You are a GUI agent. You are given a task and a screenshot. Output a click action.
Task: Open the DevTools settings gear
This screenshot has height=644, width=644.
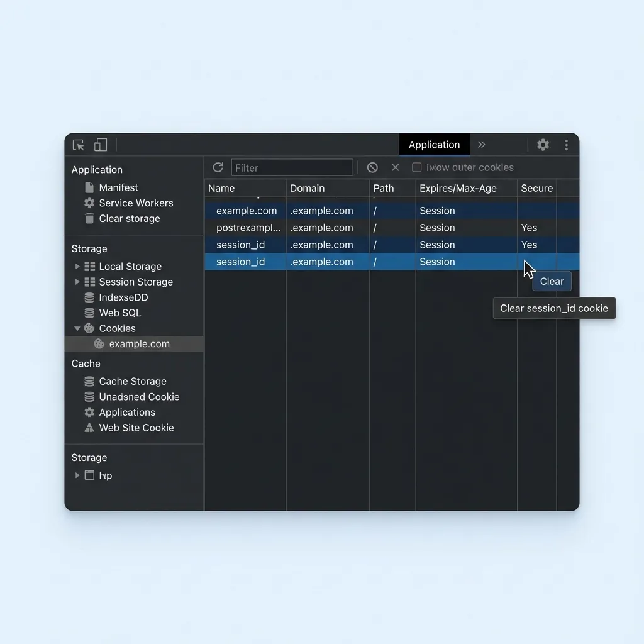click(x=543, y=145)
